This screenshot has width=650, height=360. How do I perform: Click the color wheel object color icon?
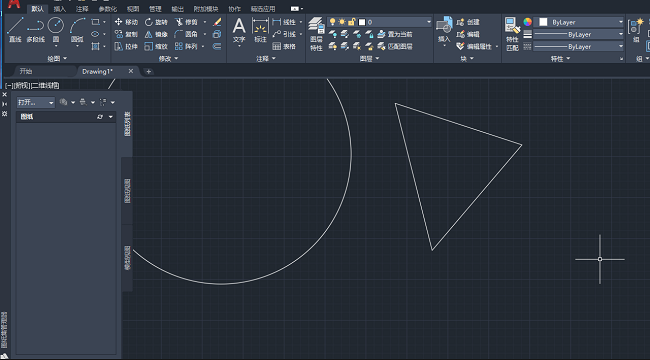pos(527,22)
